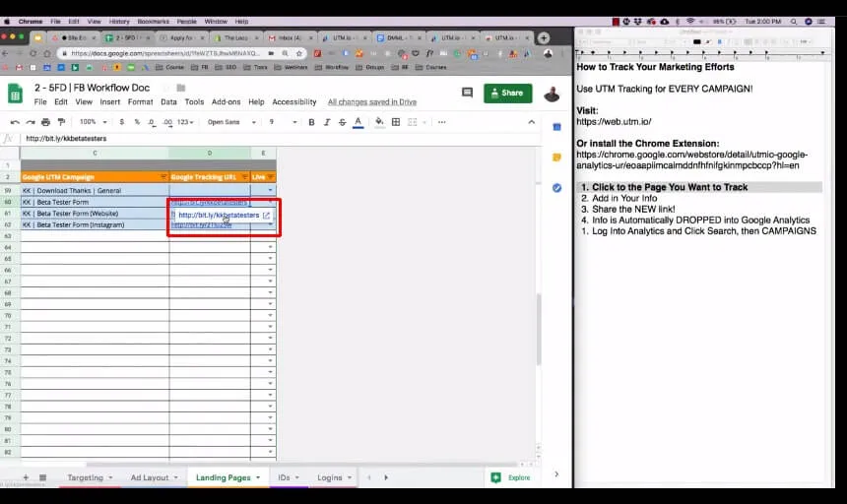Collapse the Sheets header with up chevron
The height and width of the screenshot is (504, 847).
(532, 122)
